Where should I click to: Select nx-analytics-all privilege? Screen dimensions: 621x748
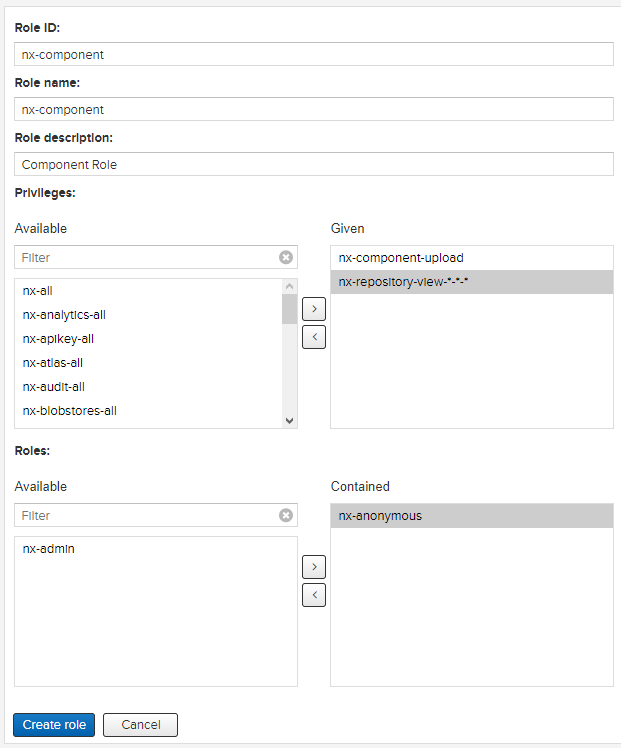point(148,315)
